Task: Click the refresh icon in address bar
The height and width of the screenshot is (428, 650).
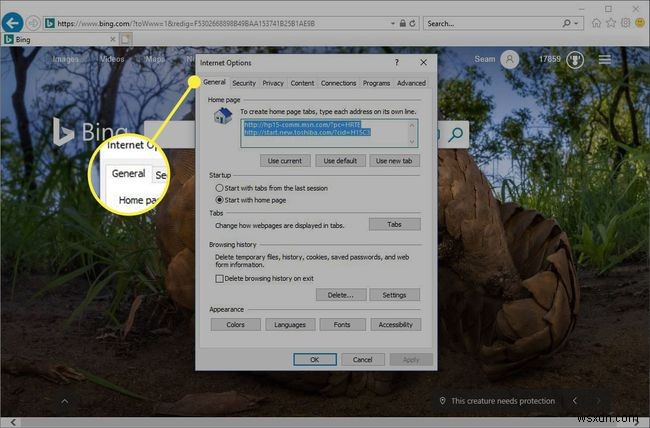Action: 412,24
